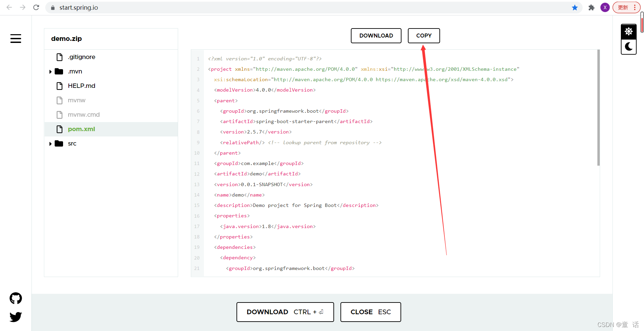Expand the .mvn folder arrow
Screen dimensions: 644x331
50,72
